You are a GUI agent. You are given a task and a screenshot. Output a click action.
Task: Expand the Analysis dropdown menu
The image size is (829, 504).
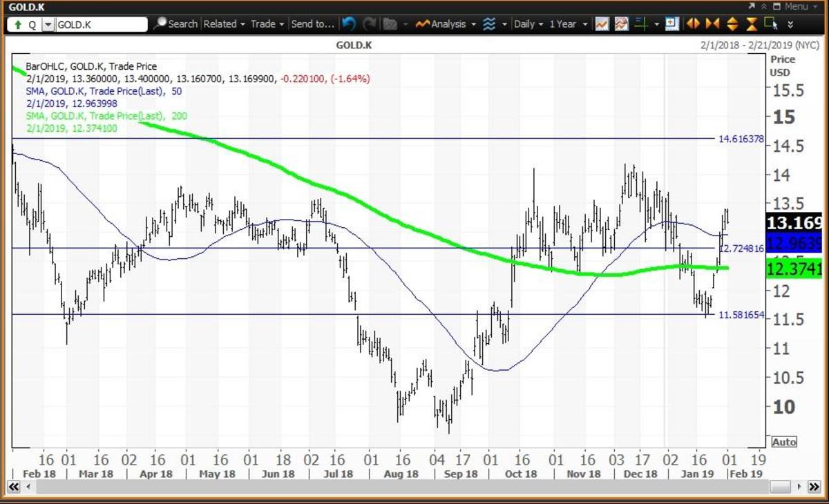[446, 24]
